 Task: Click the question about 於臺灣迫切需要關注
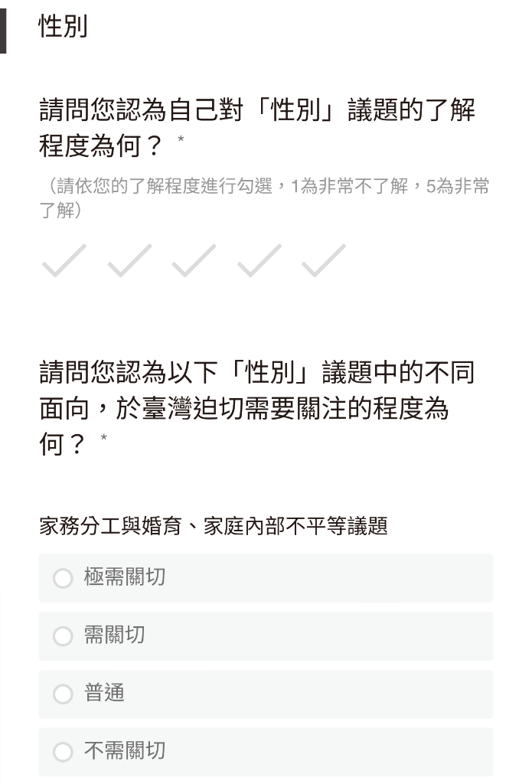(257, 408)
